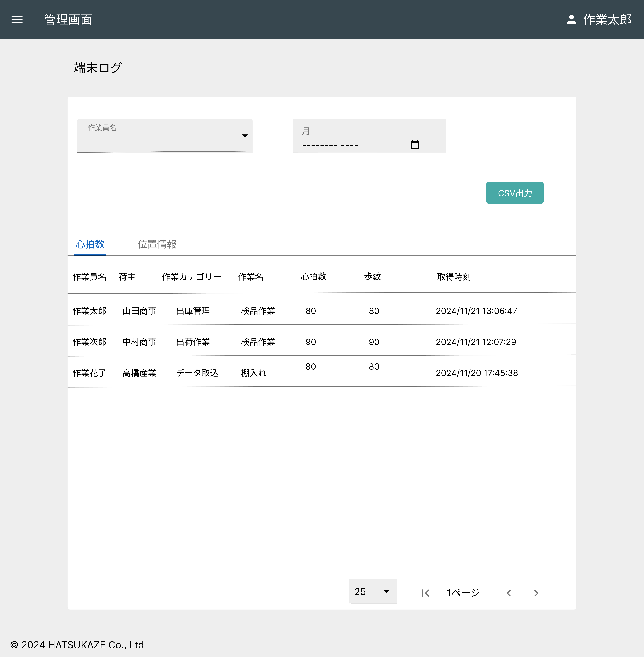Viewport: 644px width, 657px height.
Task: Select the 山田商事 cell
Action: (139, 311)
